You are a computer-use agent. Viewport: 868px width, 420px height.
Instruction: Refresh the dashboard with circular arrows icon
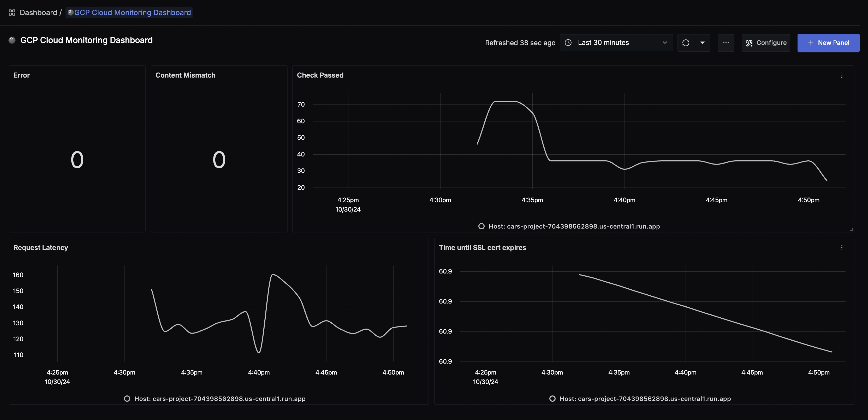click(x=686, y=43)
